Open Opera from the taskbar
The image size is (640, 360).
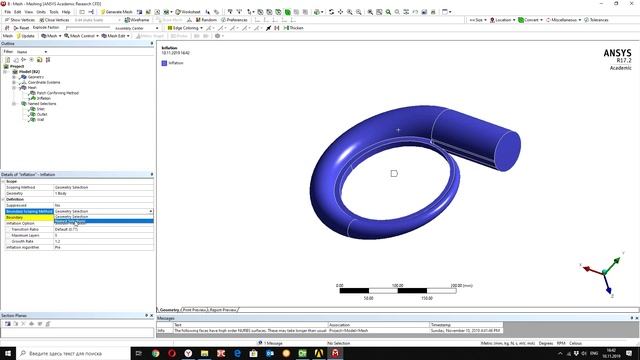pyautogui.click(x=172, y=353)
